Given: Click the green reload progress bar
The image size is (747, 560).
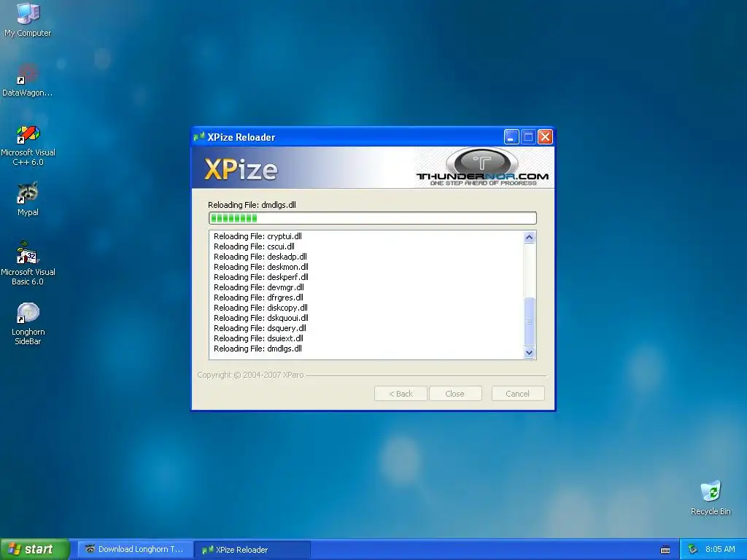Looking at the screenshot, I should [x=373, y=218].
